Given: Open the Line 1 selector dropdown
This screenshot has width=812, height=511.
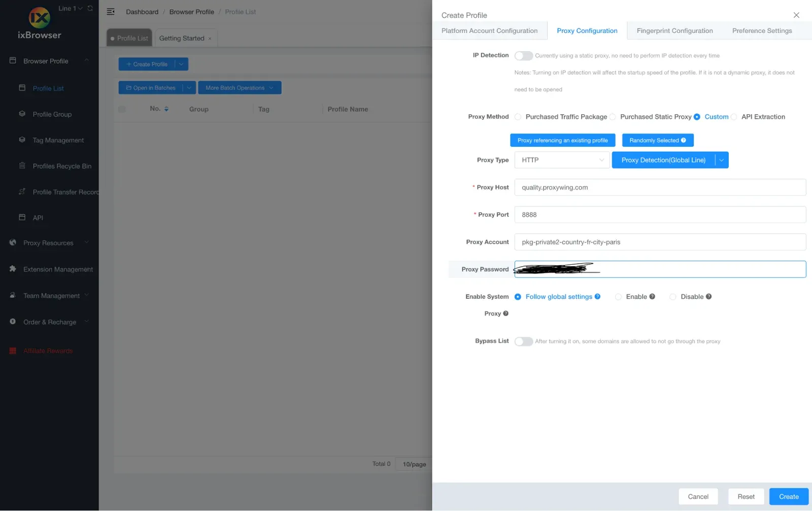Looking at the screenshot, I should pyautogui.click(x=71, y=8).
